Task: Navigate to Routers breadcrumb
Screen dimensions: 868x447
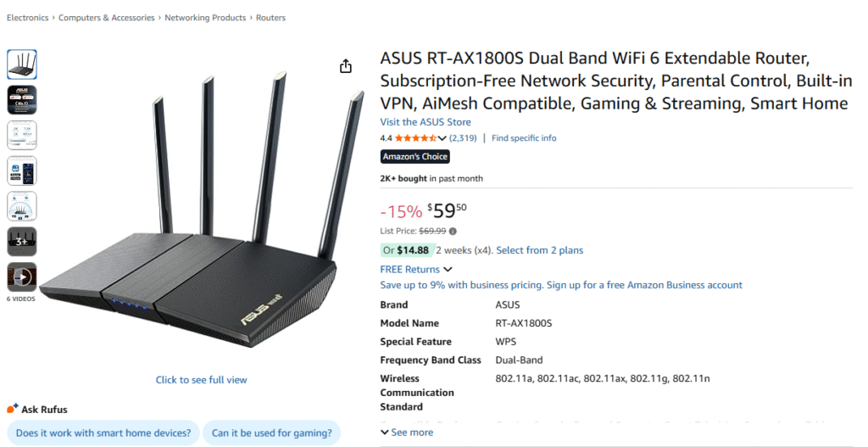Action: [x=270, y=18]
